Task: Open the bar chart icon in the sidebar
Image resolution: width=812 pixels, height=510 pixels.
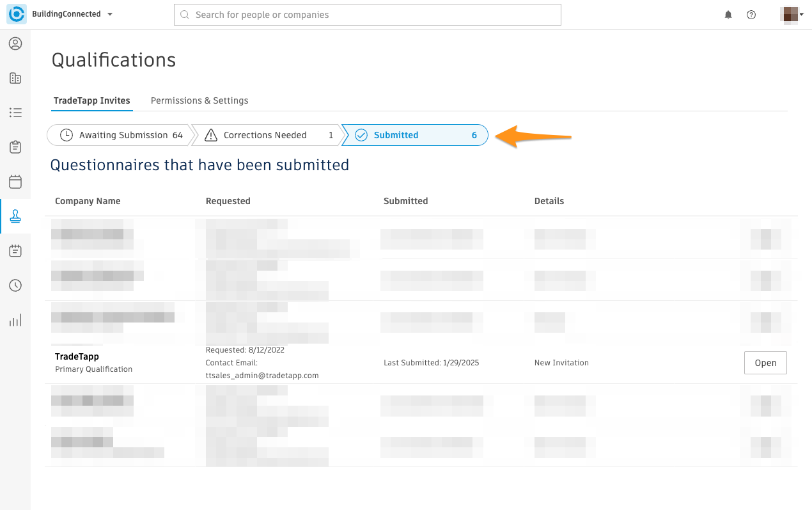Action: (x=15, y=320)
